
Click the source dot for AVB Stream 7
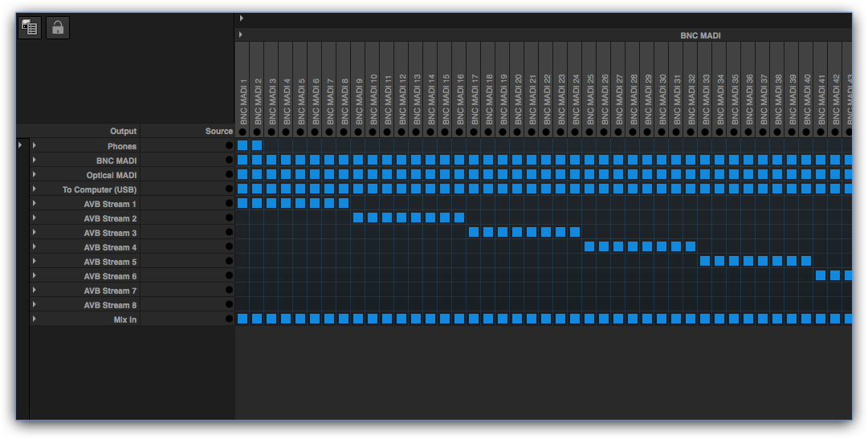(229, 291)
